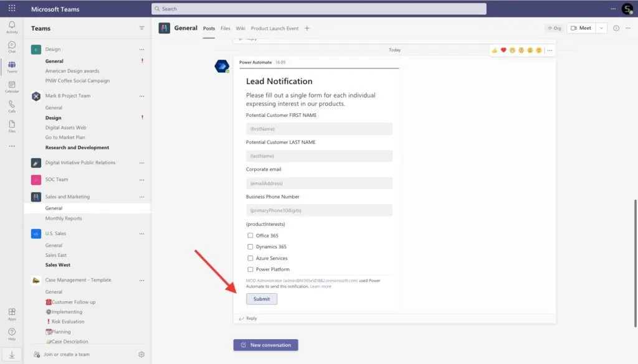Open Files in the left rail
The height and width of the screenshot is (364, 638).
[12, 126]
